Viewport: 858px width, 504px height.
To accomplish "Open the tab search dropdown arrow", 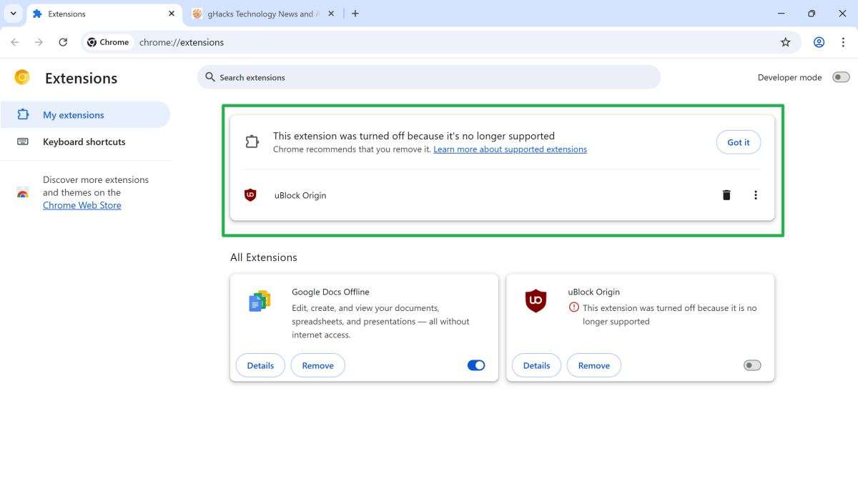I will coord(13,14).
